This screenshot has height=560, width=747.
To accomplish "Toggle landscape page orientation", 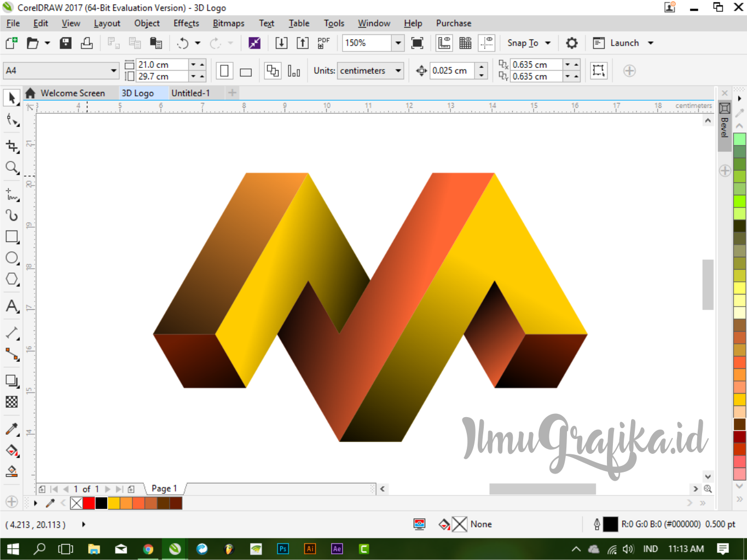I will point(245,71).
